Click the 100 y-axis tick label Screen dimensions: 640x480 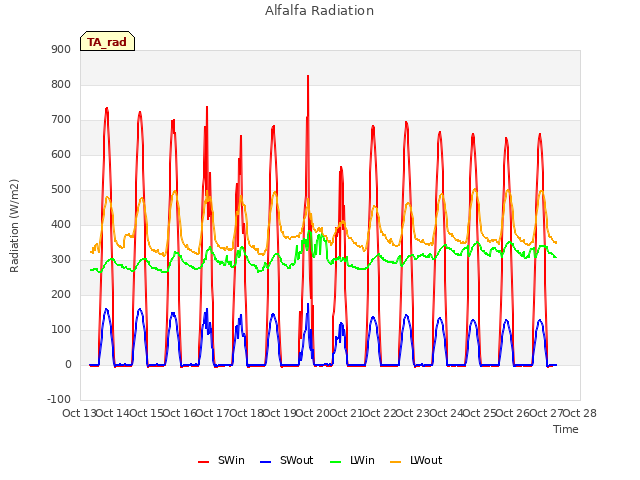point(61,329)
